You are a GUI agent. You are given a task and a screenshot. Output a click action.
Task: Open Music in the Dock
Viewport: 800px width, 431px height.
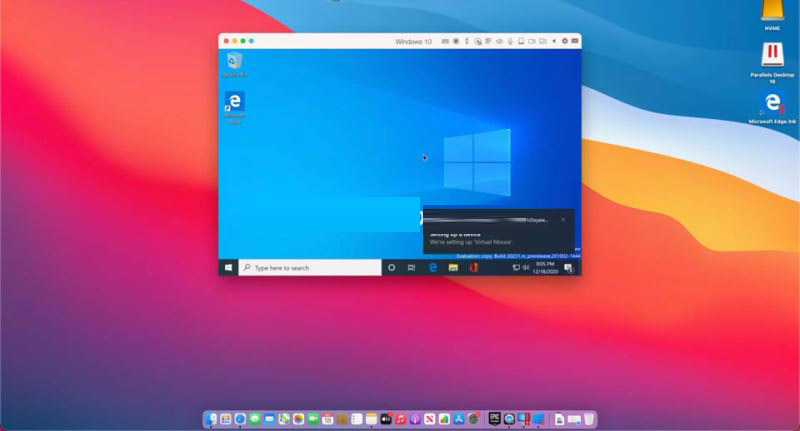point(401,419)
